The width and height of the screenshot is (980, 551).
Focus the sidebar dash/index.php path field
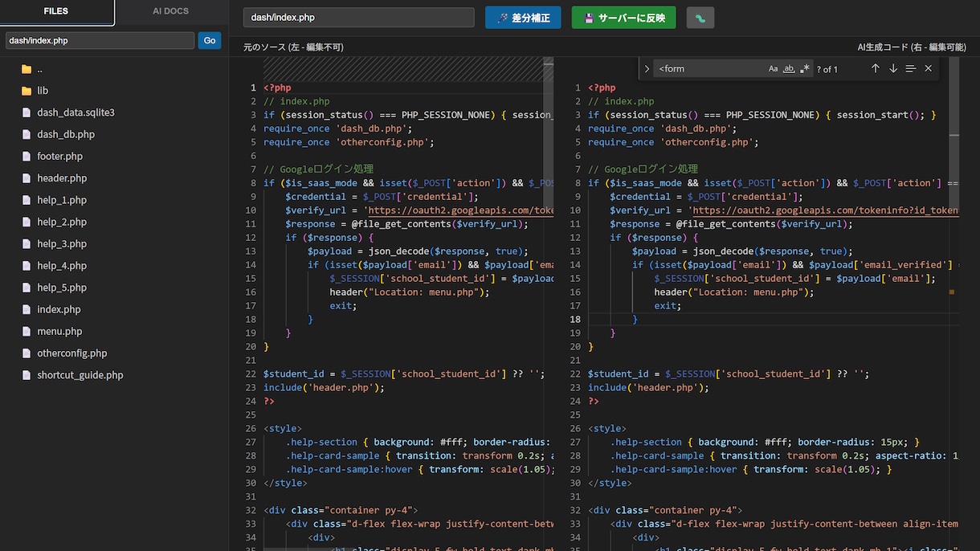100,40
